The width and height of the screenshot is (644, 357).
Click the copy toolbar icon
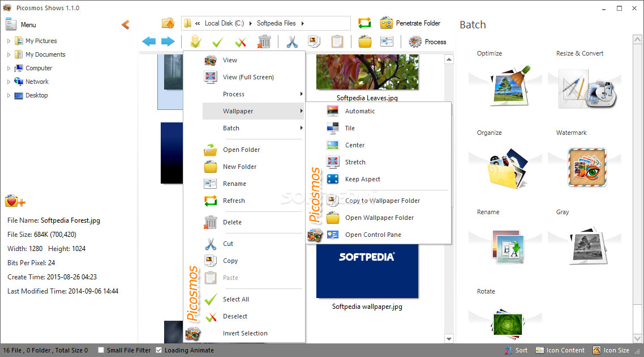(314, 41)
